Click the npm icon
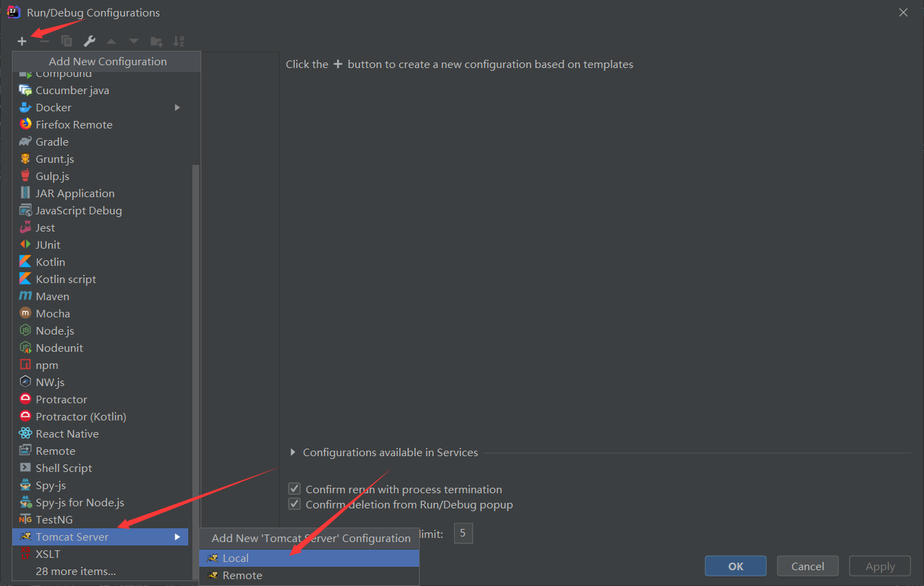924x586 pixels. (x=25, y=365)
